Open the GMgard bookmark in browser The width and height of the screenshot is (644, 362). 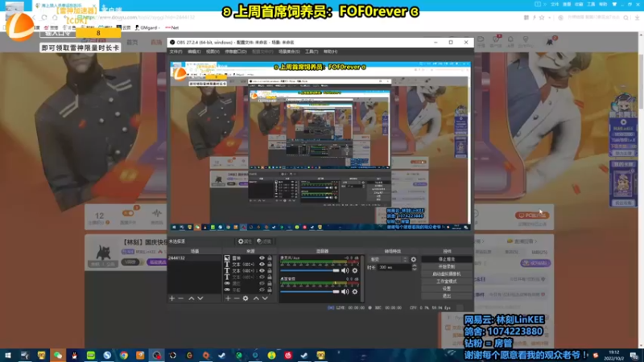[148, 27]
